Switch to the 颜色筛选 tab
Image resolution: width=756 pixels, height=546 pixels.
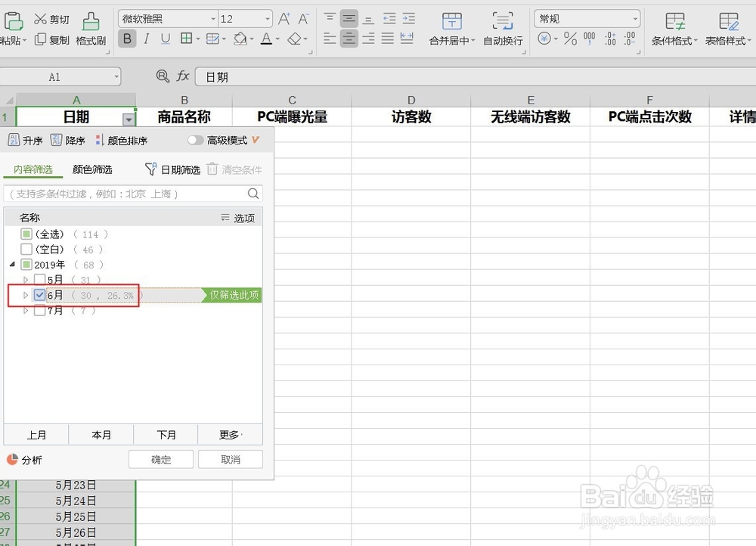tap(92, 169)
